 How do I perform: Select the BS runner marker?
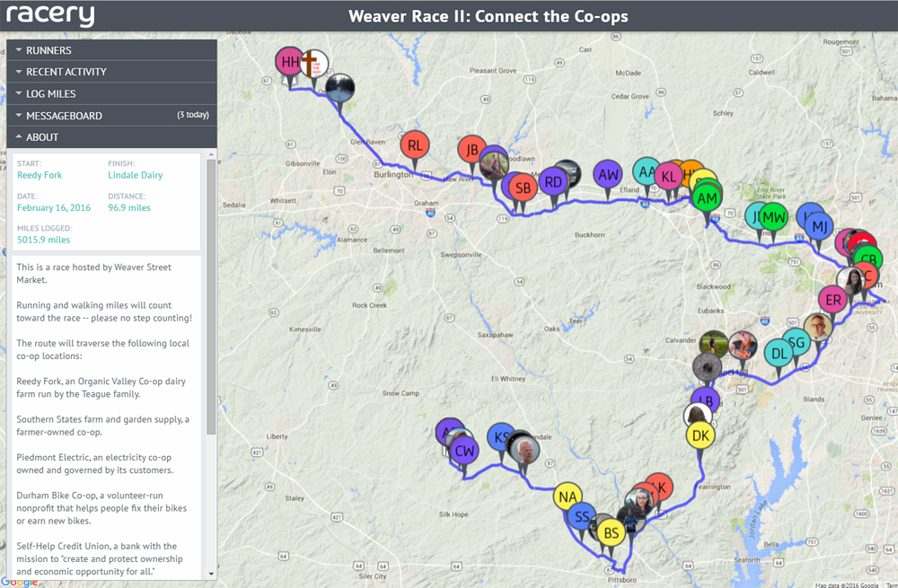coord(612,532)
